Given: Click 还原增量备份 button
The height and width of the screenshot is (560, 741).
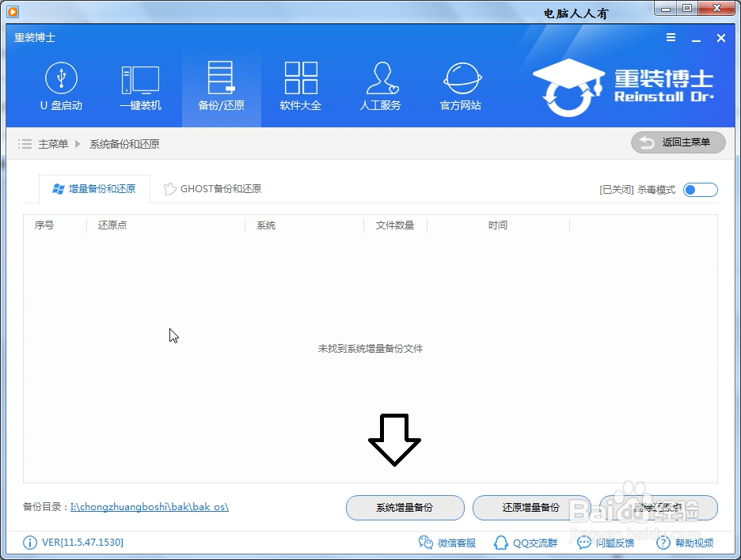Looking at the screenshot, I should tap(532, 508).
